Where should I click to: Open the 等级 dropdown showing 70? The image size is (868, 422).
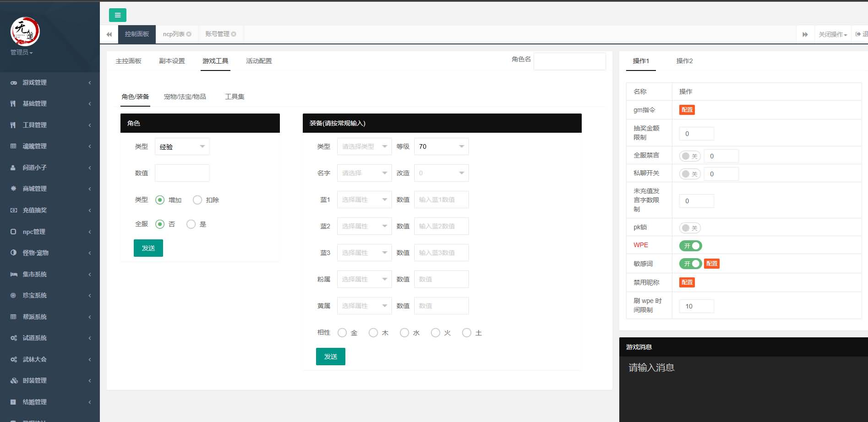[441, 146]
